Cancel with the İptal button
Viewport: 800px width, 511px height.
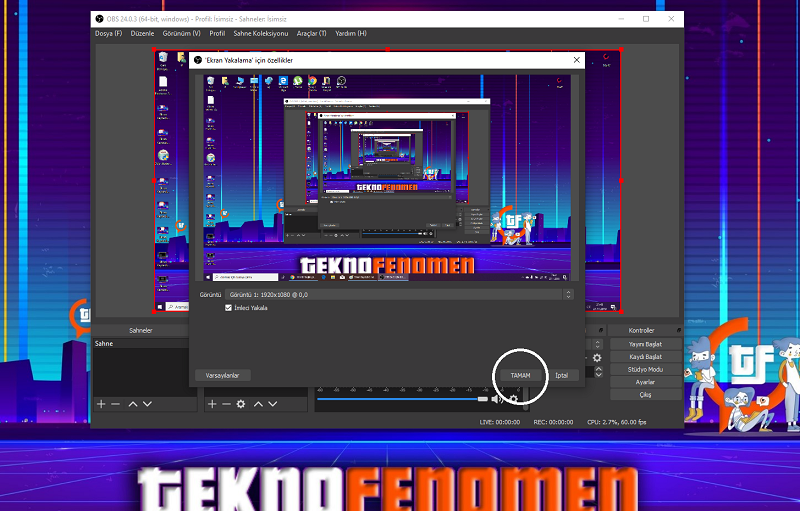pyautogui.click(x=561, y=375)
